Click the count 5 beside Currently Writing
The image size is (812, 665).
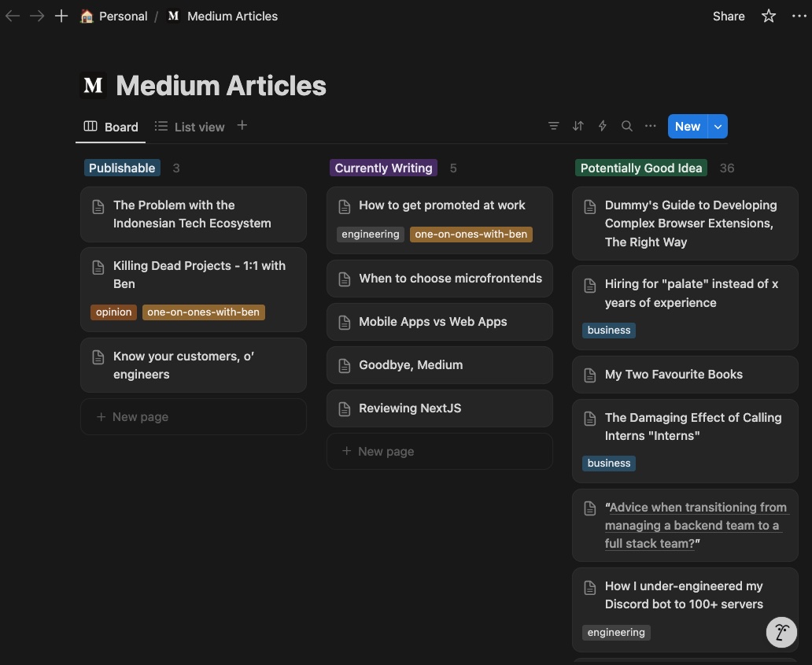pos(453,168)
